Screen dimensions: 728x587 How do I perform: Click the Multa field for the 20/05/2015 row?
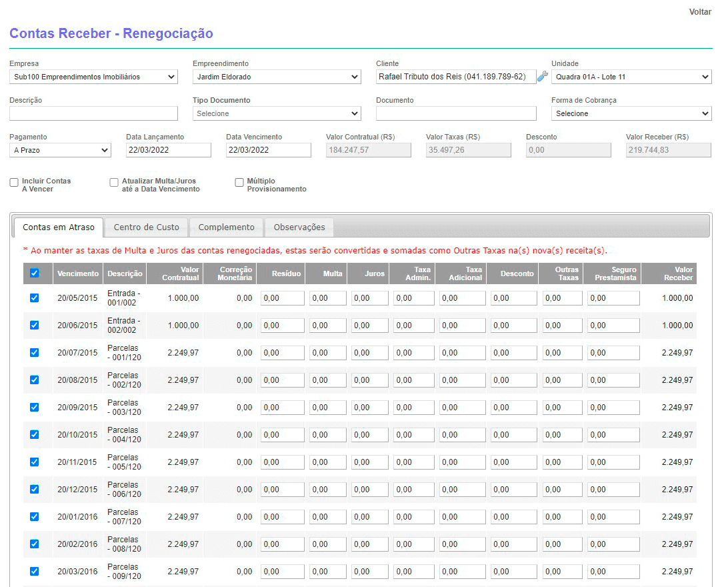pyautogui.click(x=328, y=298)
